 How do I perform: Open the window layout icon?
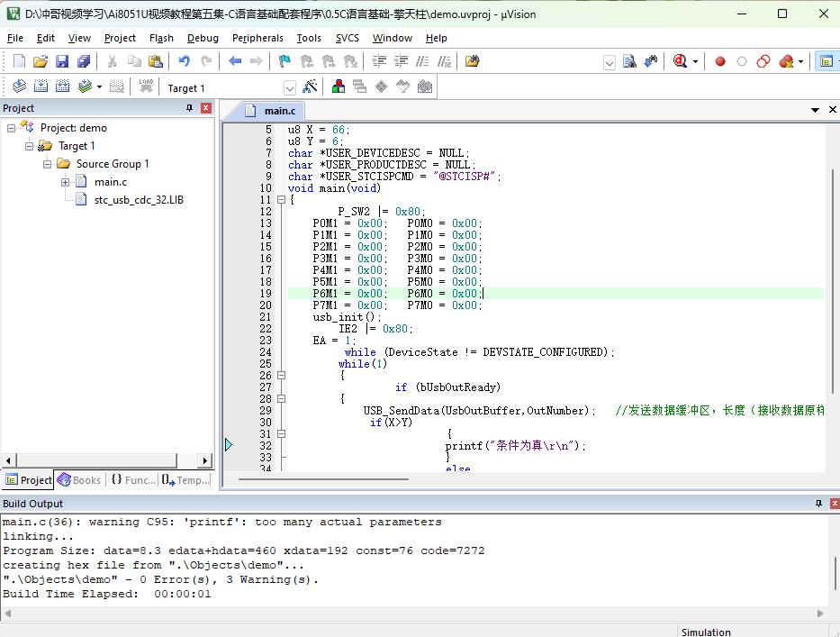click(826, 61)
